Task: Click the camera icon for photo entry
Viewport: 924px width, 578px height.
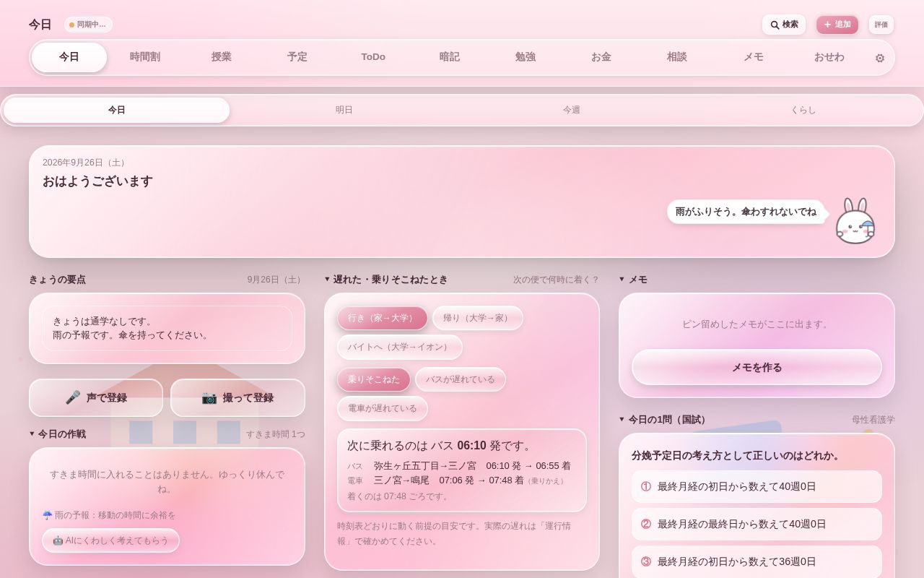Action: click(209, 397)
